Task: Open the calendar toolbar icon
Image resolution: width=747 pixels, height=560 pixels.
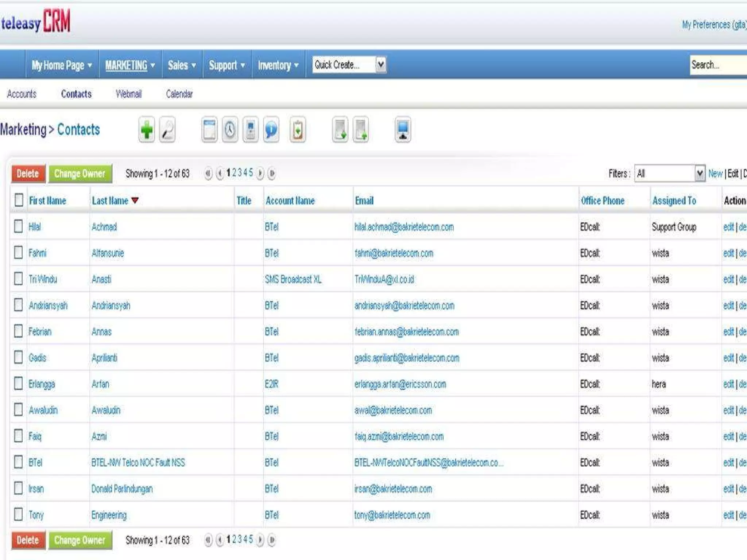Action: (209, 130)
